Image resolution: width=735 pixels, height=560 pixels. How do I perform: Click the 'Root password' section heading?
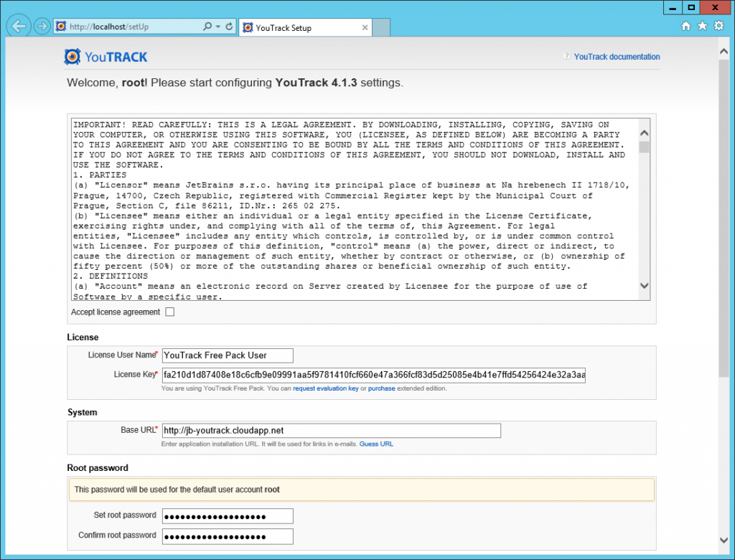[x=98, y=468]
